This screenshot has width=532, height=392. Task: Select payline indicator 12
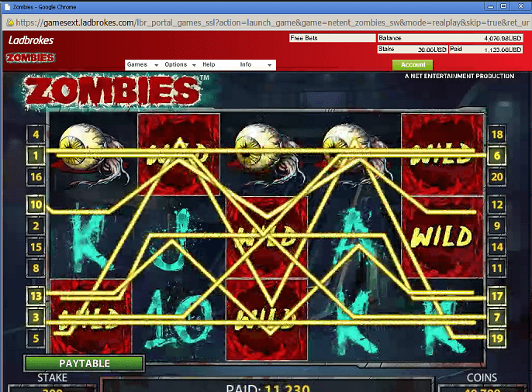pos(497,205)
